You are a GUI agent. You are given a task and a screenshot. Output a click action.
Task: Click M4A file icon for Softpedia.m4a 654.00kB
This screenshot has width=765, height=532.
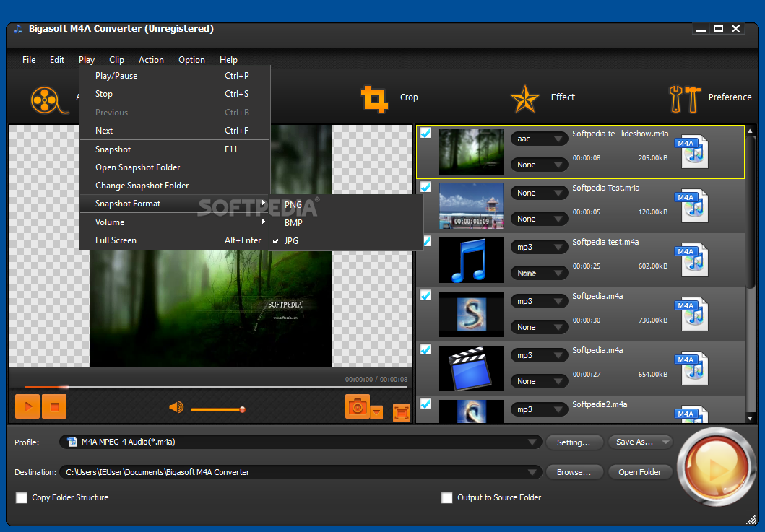(692, 368)
